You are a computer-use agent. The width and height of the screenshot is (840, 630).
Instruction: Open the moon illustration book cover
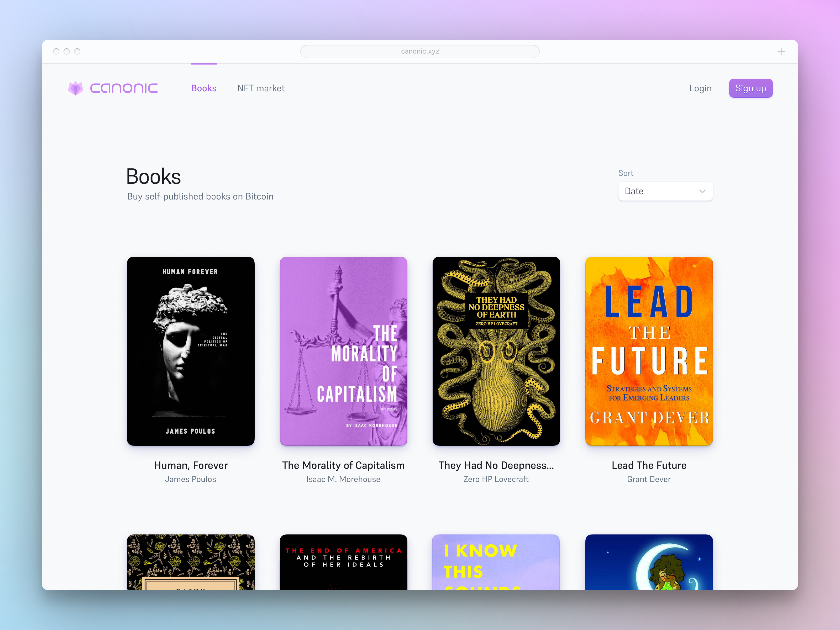(x=649, y=562)
